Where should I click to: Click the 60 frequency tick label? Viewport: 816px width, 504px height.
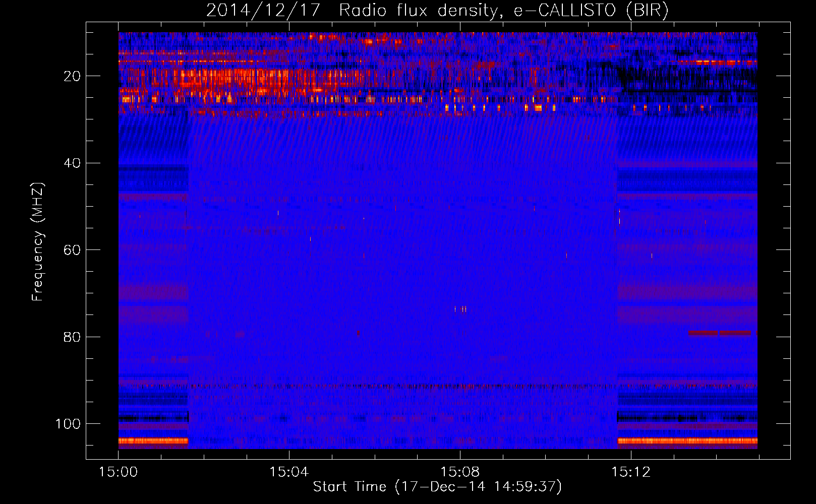(72, 250)
